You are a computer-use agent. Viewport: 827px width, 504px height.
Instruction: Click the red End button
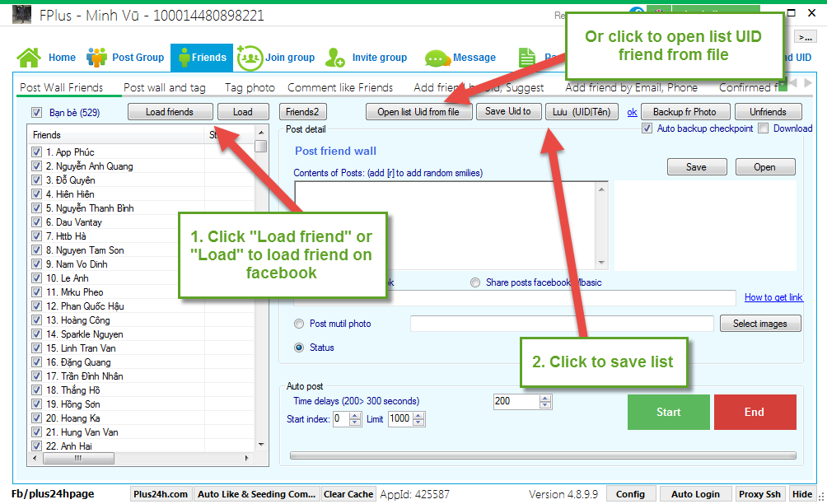pyautogui.click(x=755, y=413)
